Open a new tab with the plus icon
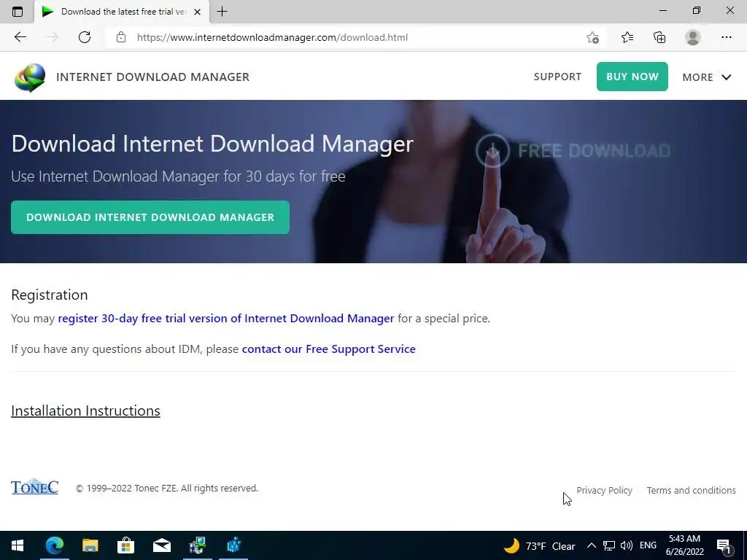Image resolution: width=747 pixels, height=560 pixels. (x=222, y=12)
